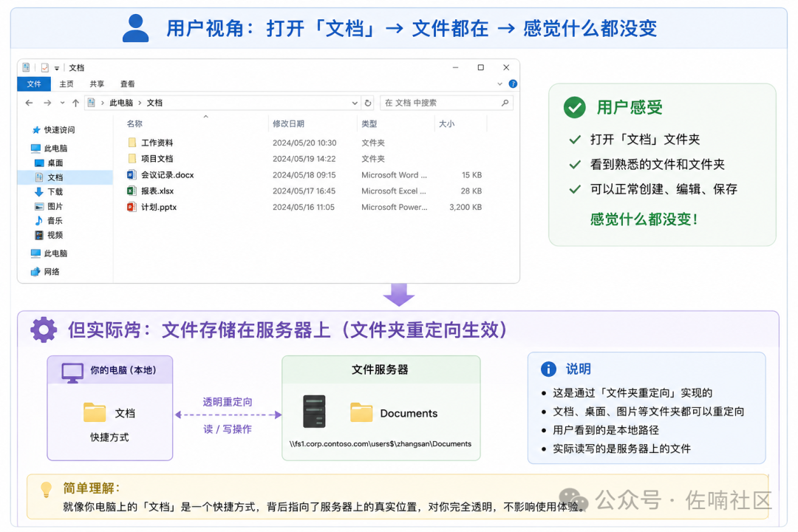Select 网络 in navigation pane
The height and width of the screenshot is (532, 798).
[52, 272]
